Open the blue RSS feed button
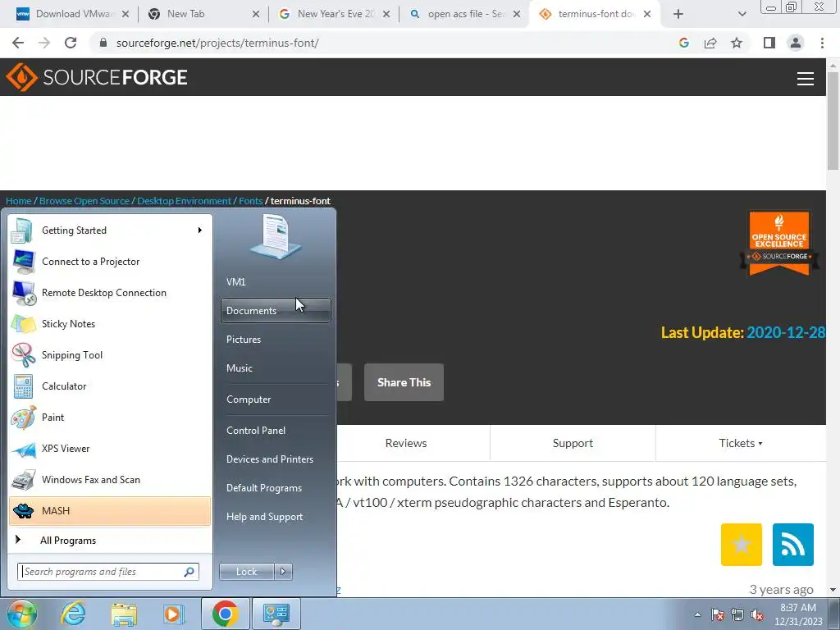 (793, 545)
